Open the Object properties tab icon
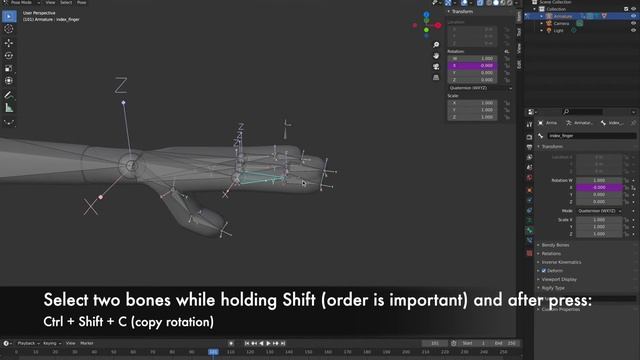 tap(529, 190)
